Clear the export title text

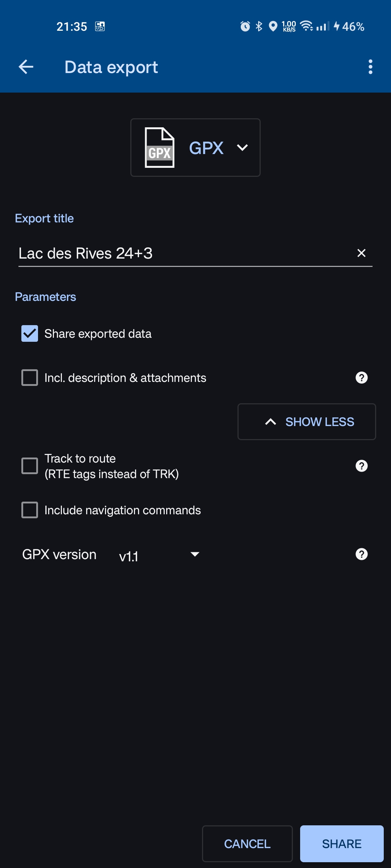[x=361, y=253]
